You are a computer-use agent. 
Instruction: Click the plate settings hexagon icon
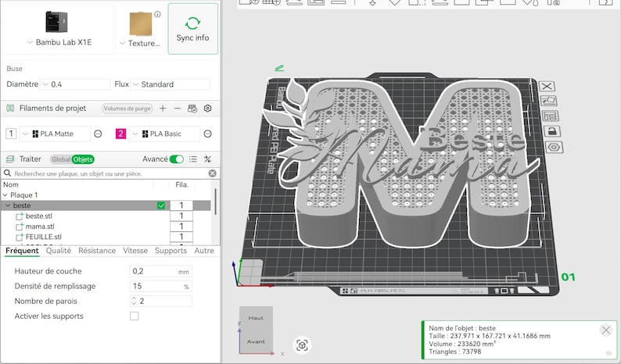tap(554, 147)
